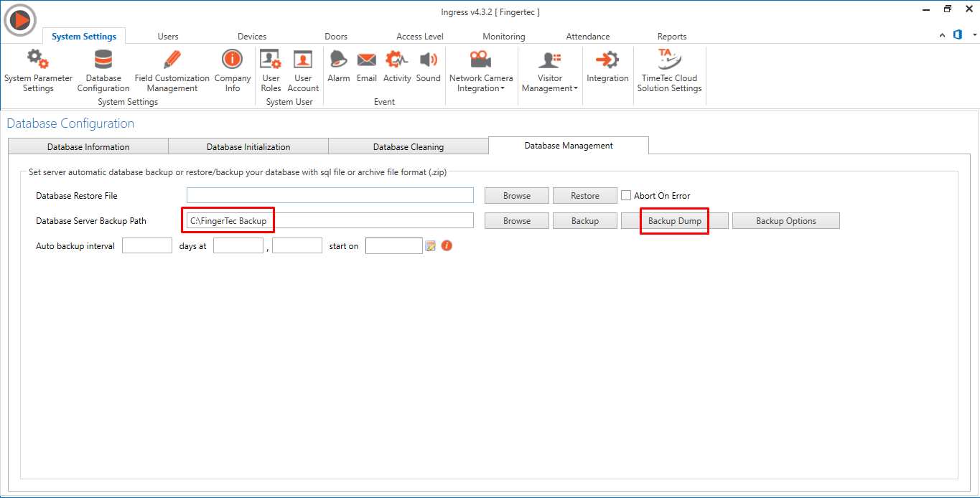Toggle the Abort On Error checkbox
This screenshot has height=498, width=980.
click(626, 195)
